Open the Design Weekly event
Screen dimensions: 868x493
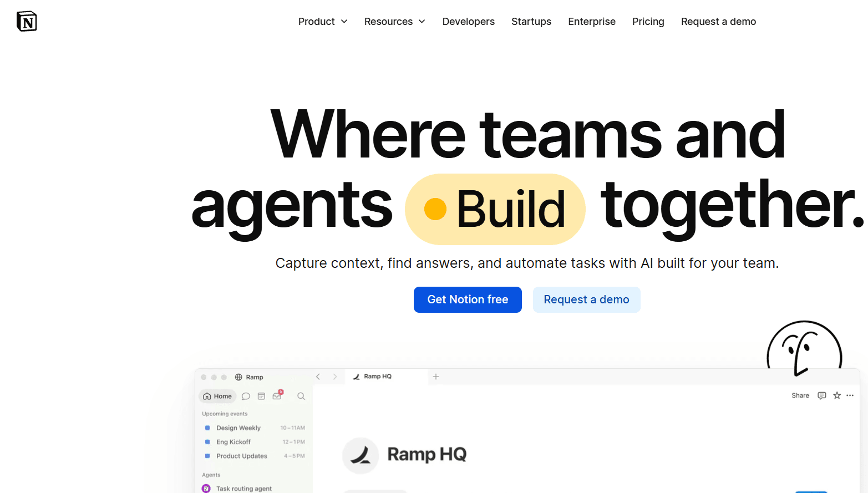point(238,428)
